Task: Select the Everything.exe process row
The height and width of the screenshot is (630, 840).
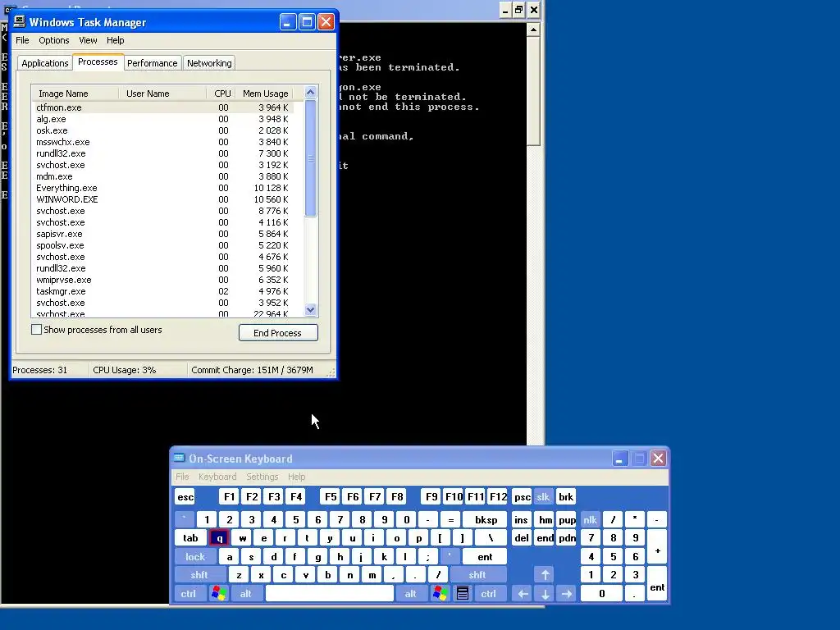Action: [x=162, y=188]
